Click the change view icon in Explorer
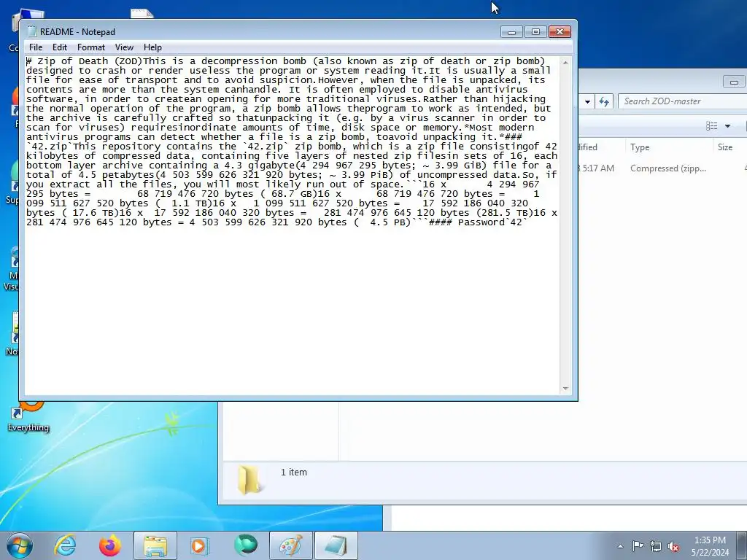Screen dimensions: 747x560 point(712,125)
